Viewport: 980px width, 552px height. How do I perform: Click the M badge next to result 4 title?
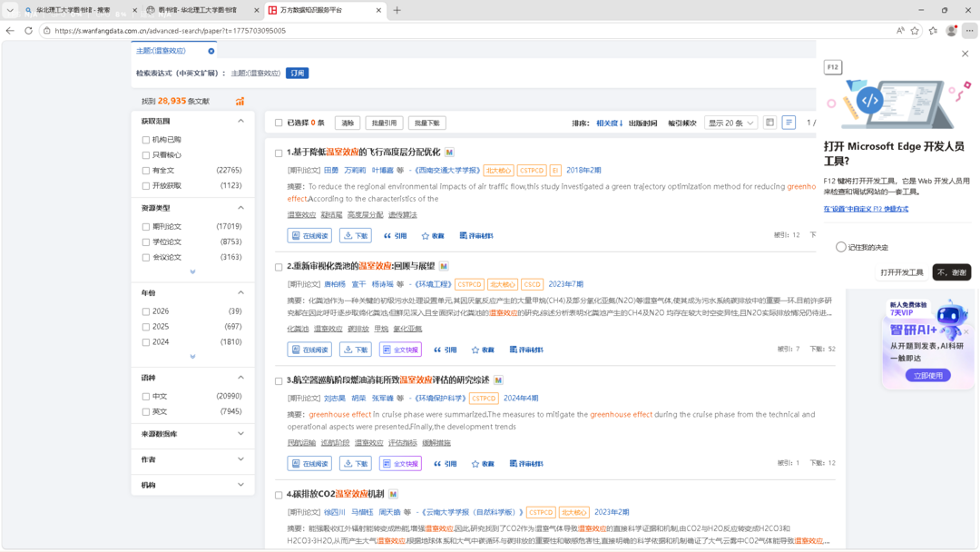click(x=393, y=494)
